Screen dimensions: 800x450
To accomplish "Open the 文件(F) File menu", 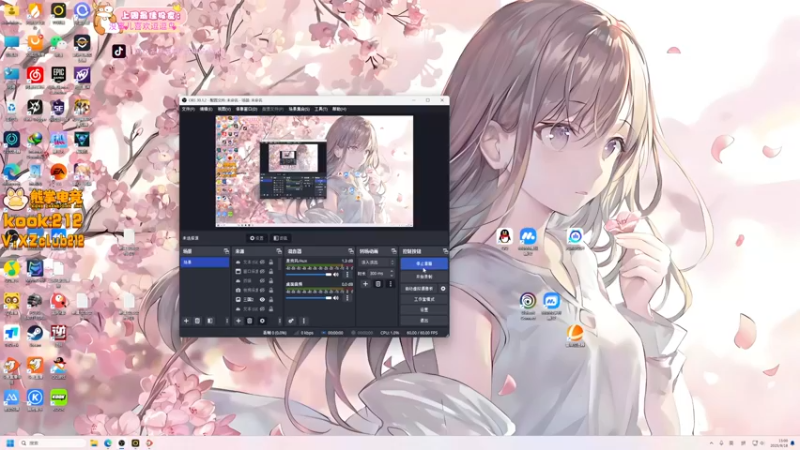I will point(188,109).
